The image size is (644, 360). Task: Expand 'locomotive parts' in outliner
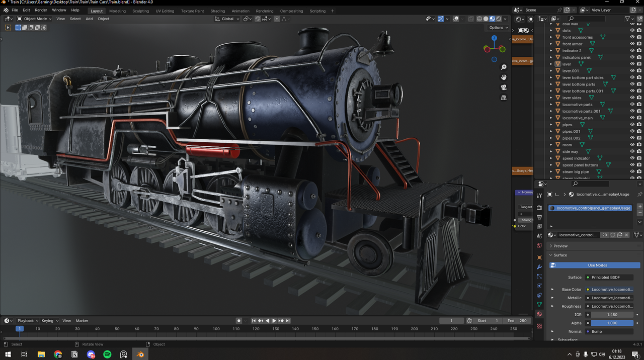point(551,105)
